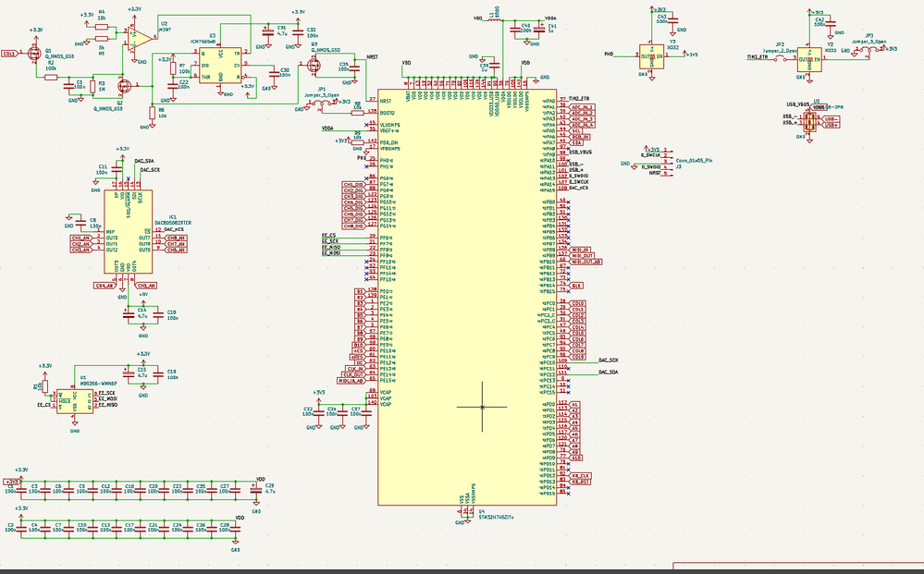Screen dimensions: 924x574
Task: Click the COL1 global label
Action: 9,54
